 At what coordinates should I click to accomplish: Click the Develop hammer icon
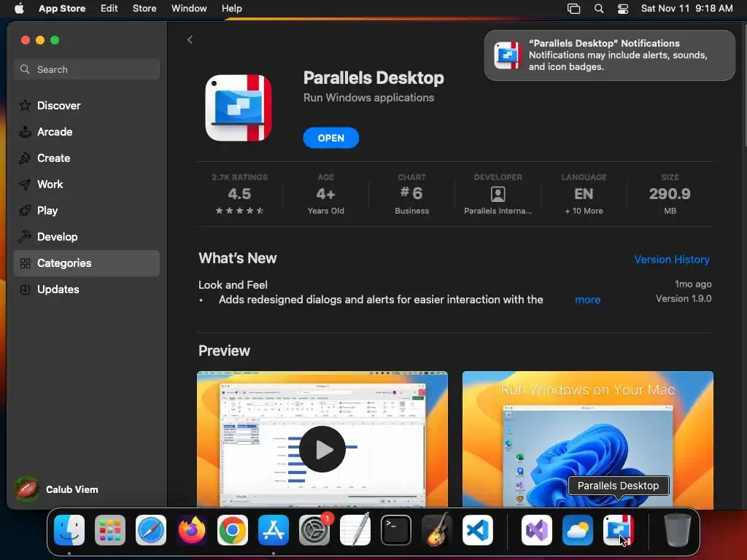point(25,237)
